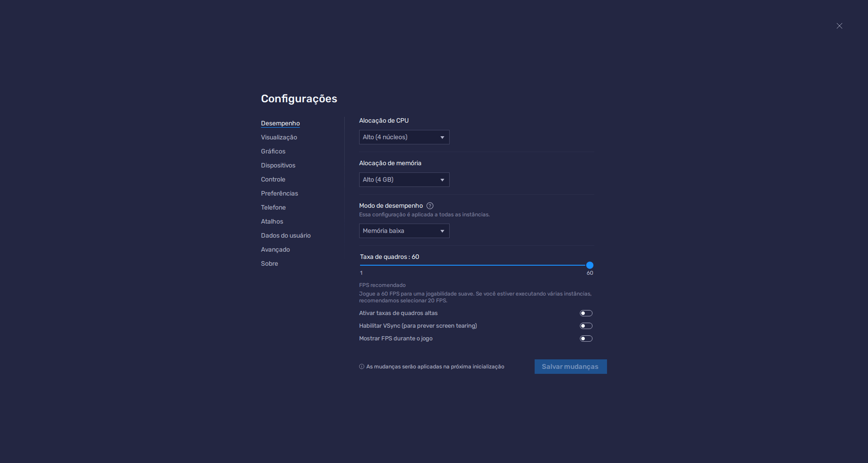Click the slider maximum label 60

[x=590, y=273]
